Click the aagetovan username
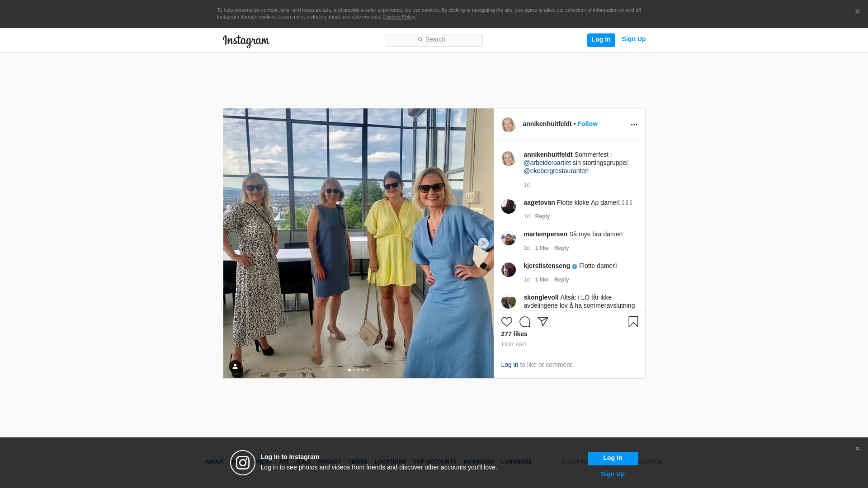The width and height of the screenshot is (868, 488). click(x=539, y=202)
